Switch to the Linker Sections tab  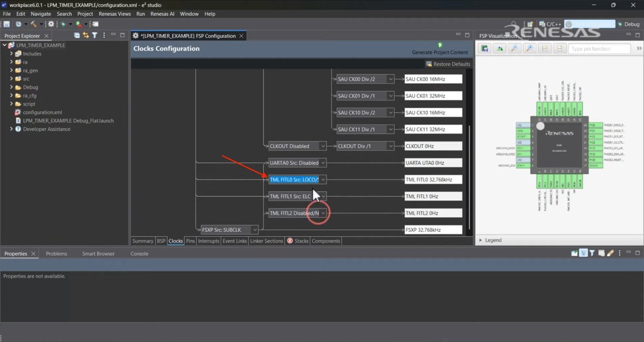tap(267, 241)
